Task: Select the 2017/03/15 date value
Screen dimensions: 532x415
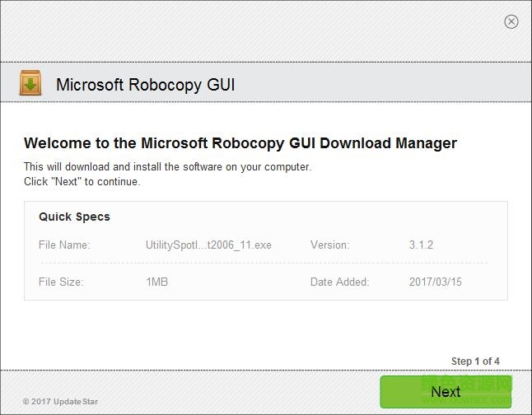Action: 435,282
